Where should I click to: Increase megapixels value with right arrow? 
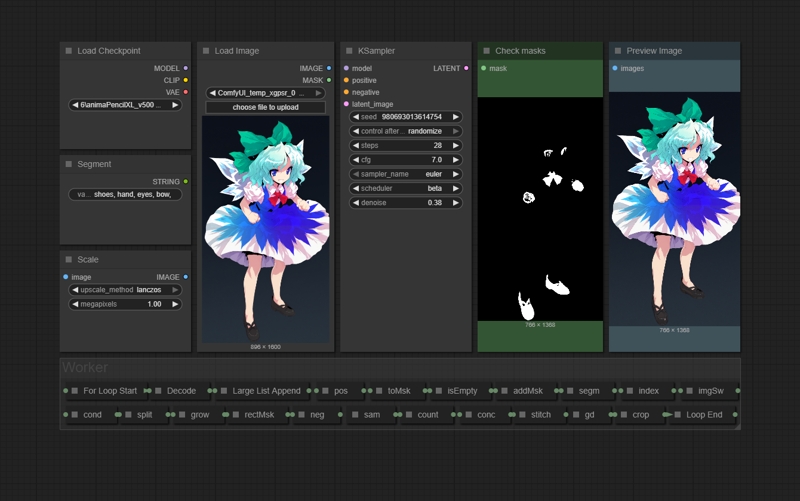[175, 304]
